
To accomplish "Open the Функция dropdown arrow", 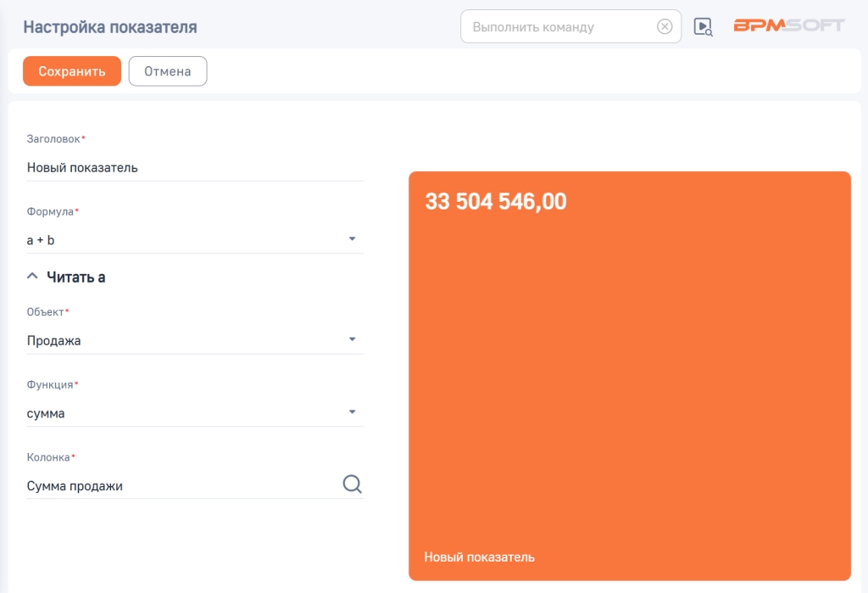I will (x=352, y=412).
